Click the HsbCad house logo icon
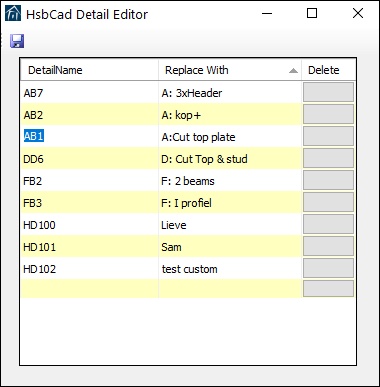The width and height of the screenshot is (380, 387). 13,14
